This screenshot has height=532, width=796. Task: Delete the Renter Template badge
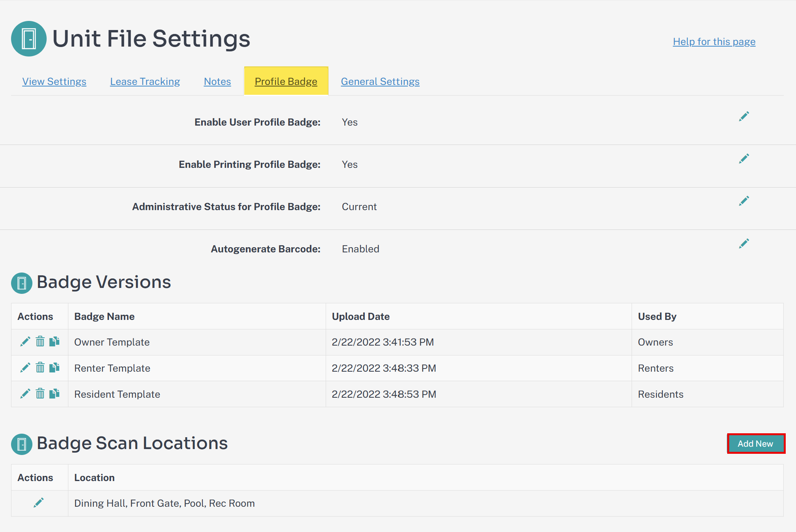pyautogui.click(x=40, y=367)
